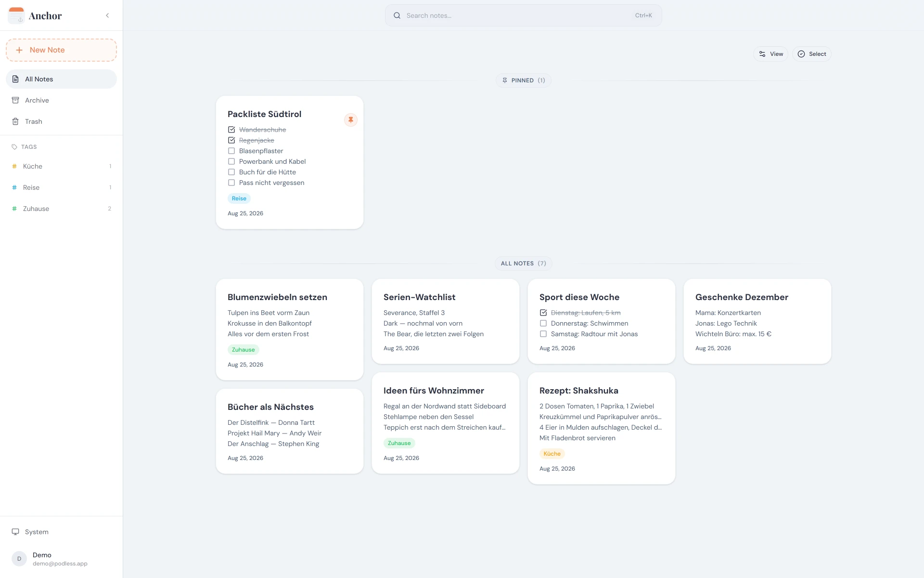The width and height of the screenshot is (924, 578).
Task: Check the Powerbank und Kabel checkbox
Action: pos(231,161)
